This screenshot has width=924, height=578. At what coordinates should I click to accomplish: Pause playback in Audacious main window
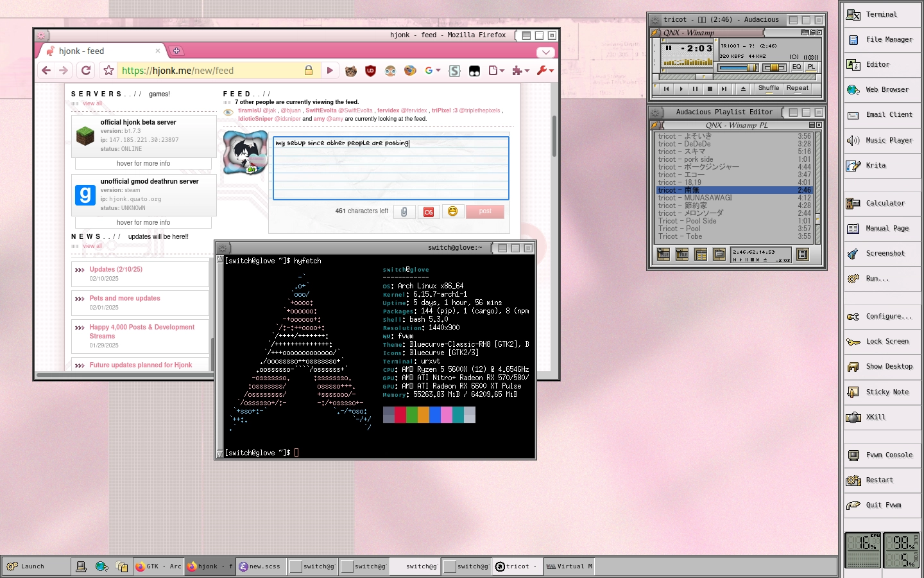tap(695, 89)
